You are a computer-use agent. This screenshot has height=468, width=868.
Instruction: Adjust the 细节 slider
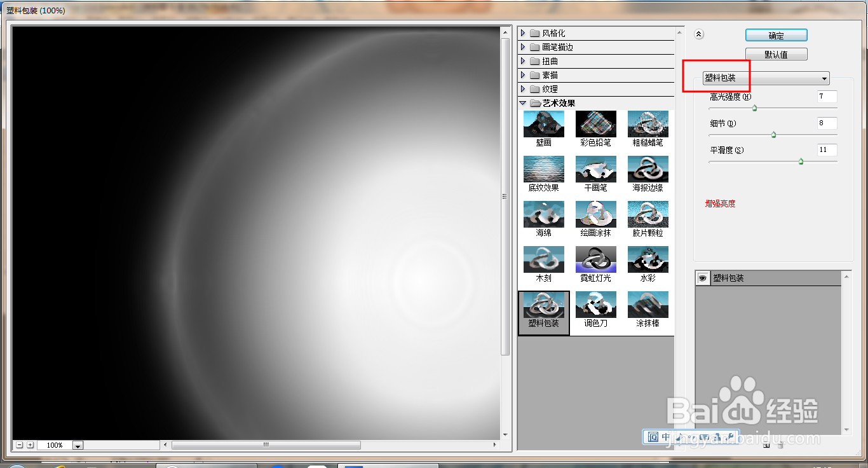point(773,135)
